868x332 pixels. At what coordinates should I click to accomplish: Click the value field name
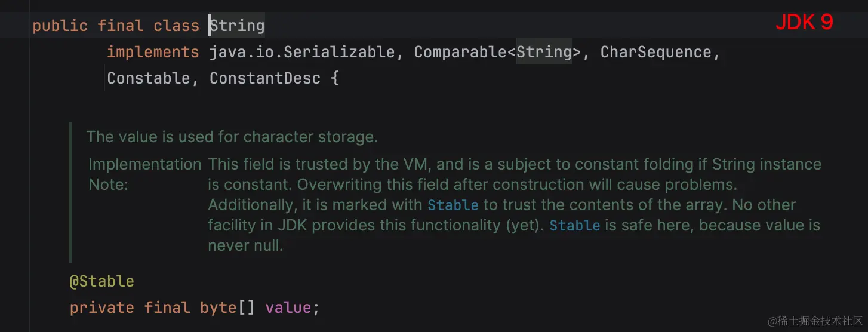click(288, 308)
